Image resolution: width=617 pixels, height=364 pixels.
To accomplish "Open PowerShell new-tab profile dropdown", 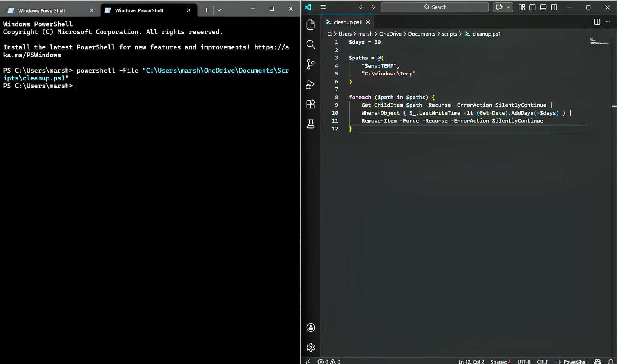I will (219, 10).
